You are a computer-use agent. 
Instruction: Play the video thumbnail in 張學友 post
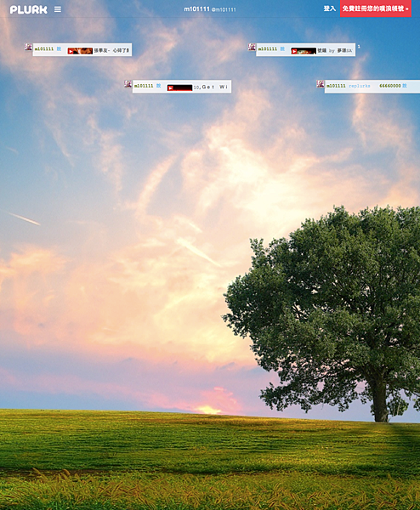pos(80,51)
